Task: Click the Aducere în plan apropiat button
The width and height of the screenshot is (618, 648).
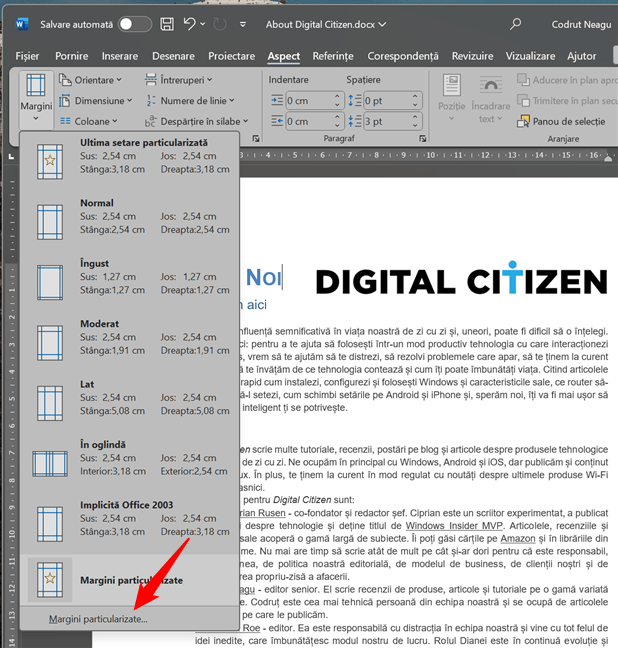Action: pos(567,80)
